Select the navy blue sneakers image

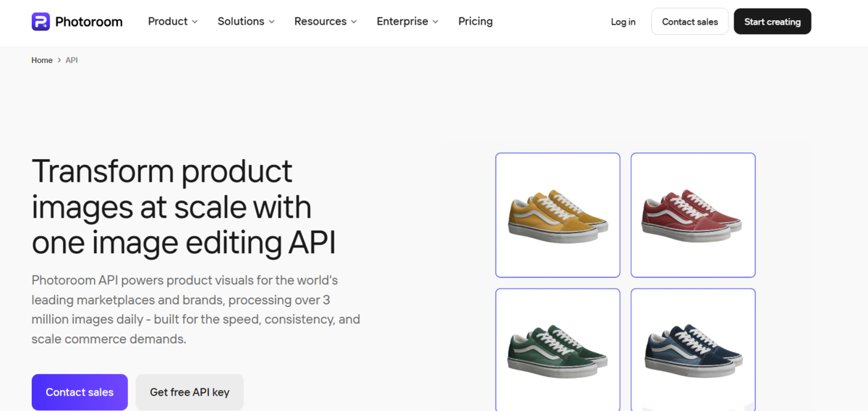pos(693,349)
